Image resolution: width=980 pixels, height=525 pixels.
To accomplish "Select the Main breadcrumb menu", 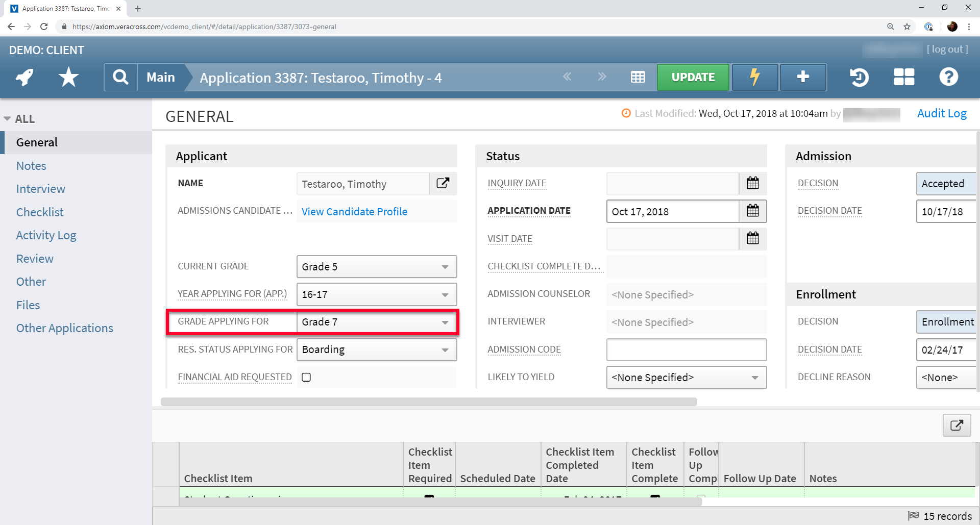I will pos(160,77).
